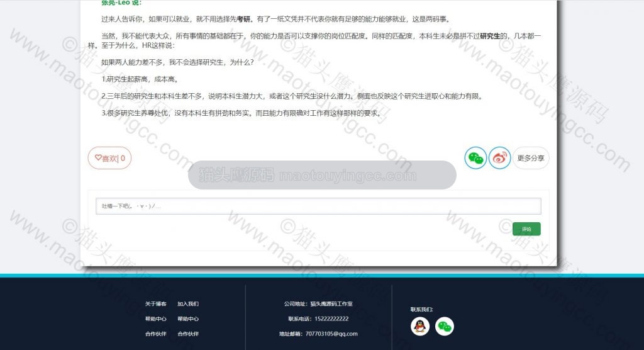Share the post to Weibo
The height and width of the screenshot is (350, 644).
499,158
